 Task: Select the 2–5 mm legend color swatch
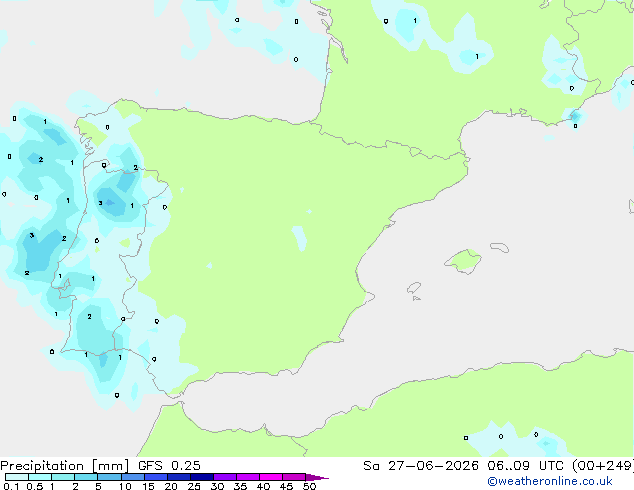tap(86, 477)
